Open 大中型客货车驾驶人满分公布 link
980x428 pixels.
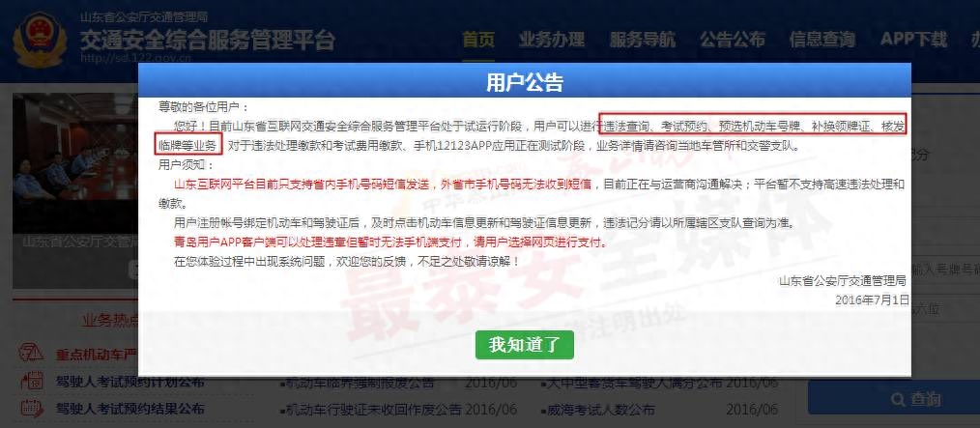pos(634,382)
